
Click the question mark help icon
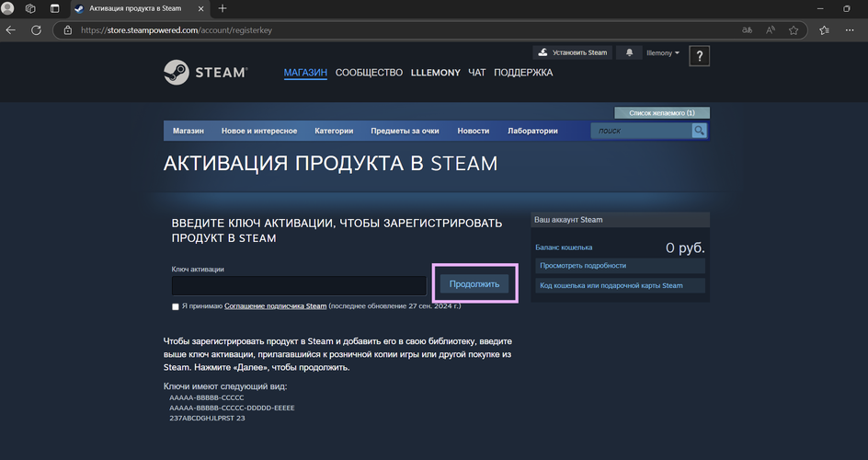click(x=699, y=56)
